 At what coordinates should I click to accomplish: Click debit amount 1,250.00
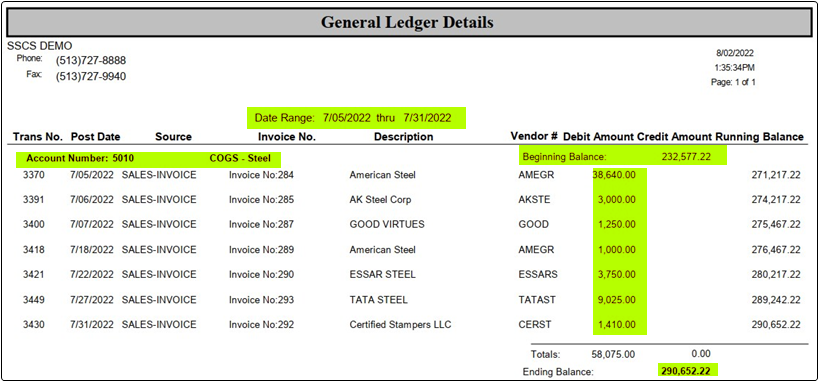click(617, 224)
